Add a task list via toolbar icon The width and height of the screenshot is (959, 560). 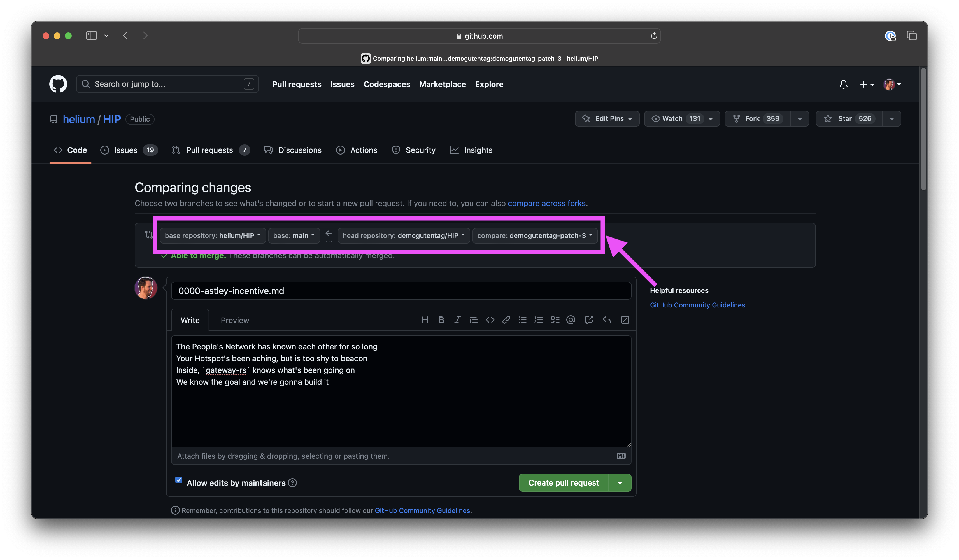[x=555, y=320]
